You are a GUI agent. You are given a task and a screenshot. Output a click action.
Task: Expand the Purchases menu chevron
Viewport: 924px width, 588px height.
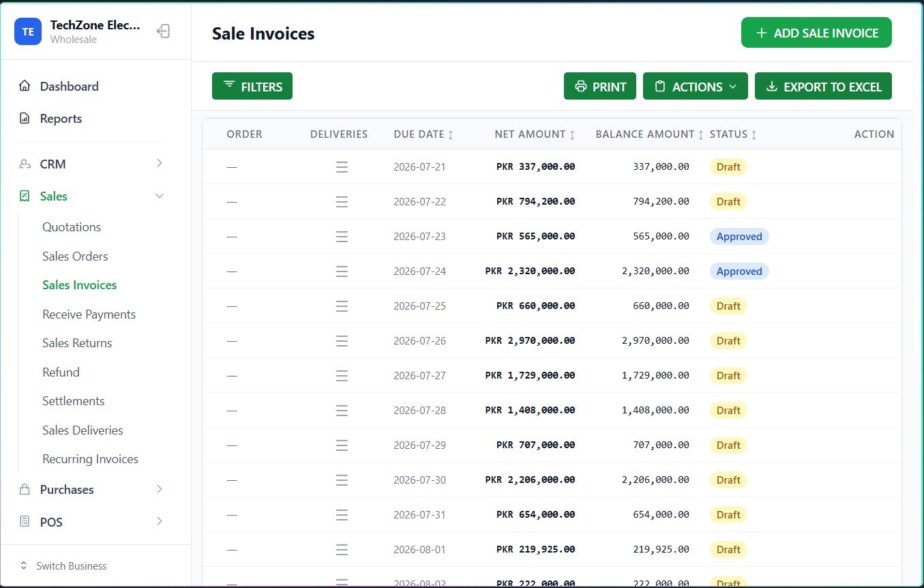160,489
